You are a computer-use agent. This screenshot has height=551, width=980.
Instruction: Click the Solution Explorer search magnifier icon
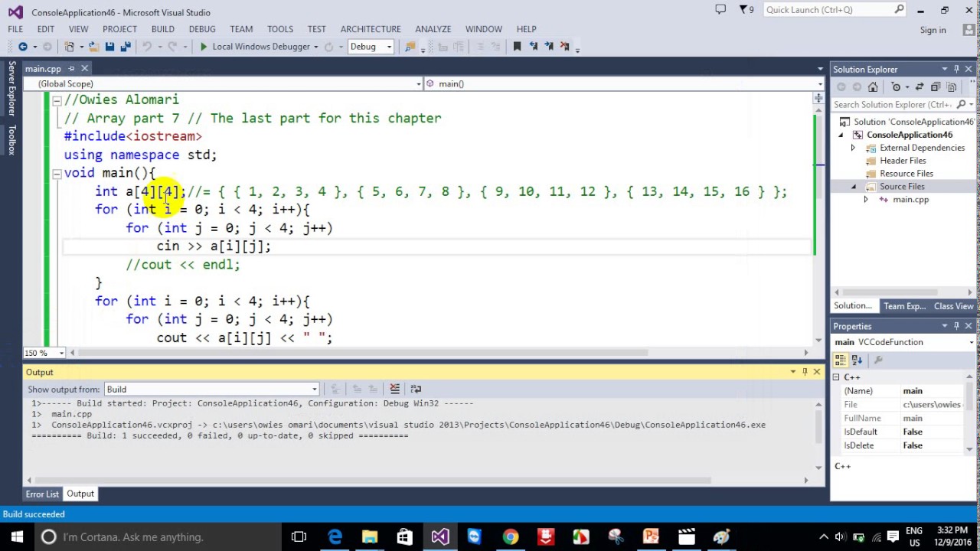point(960,104)
